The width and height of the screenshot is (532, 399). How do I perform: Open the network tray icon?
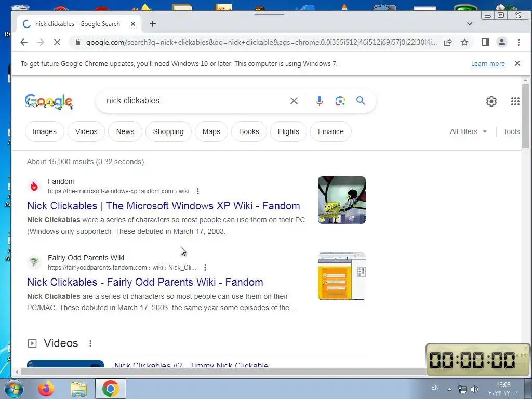[462, 389]
